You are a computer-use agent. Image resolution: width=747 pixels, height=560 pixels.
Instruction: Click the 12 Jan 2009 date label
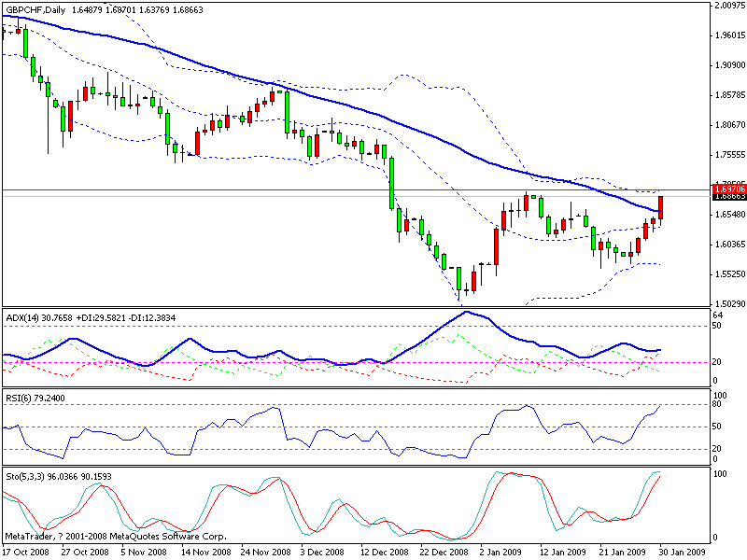pyautogui.click(x=563, y=552)
